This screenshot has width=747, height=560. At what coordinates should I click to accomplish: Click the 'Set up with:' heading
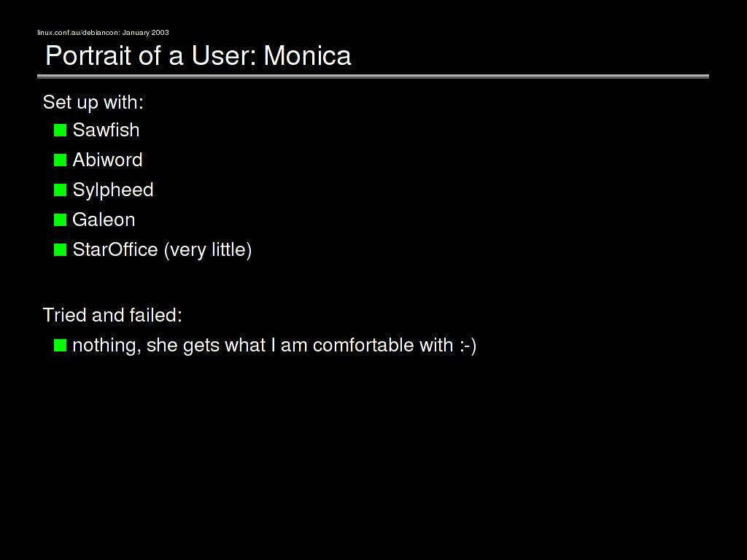[x=93, y=102]
